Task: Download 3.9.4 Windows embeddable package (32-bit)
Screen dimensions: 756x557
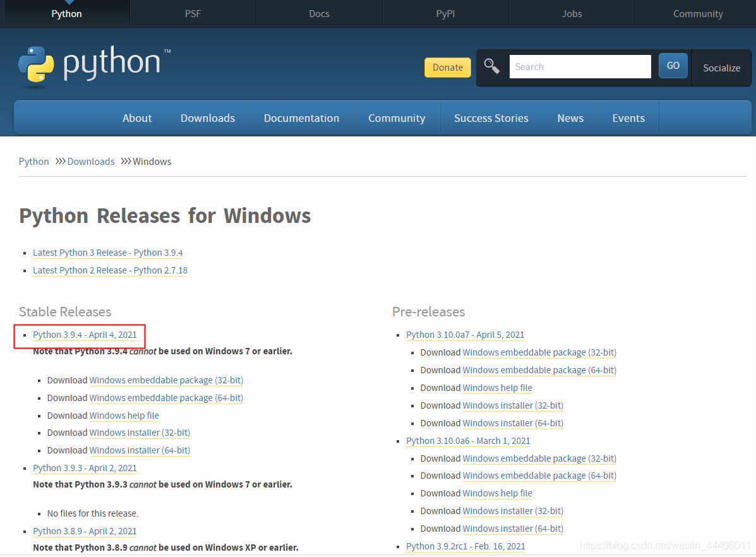Action: click(166, 380)
